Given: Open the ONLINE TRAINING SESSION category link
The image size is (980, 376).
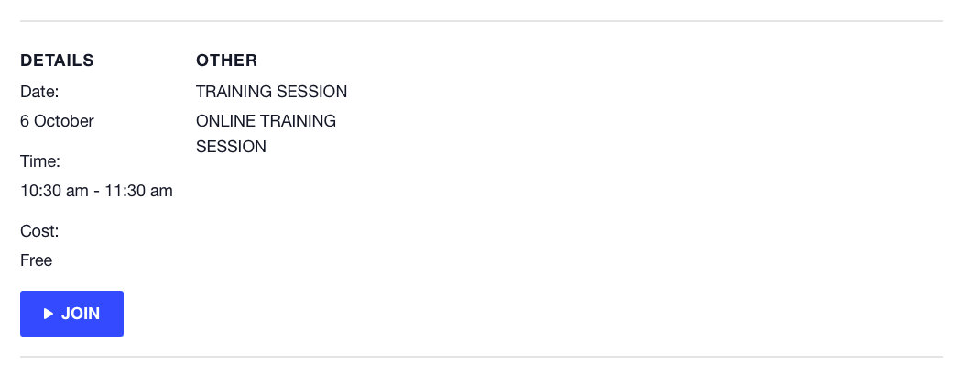Looking at the screenshot, I should coord(267,133).
